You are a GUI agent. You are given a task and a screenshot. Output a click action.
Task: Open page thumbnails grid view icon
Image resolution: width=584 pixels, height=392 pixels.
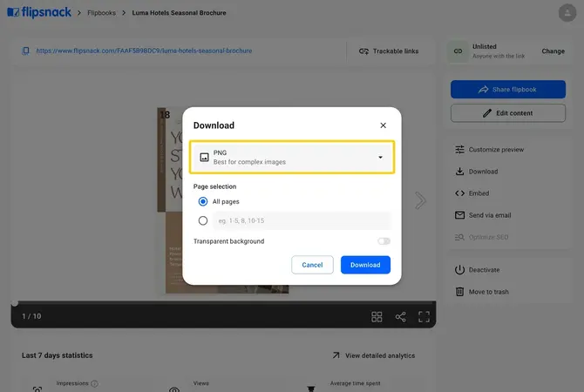click(377, 317)
